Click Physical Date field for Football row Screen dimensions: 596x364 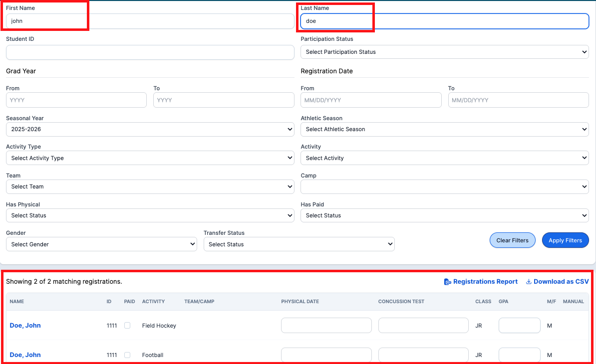326,355
